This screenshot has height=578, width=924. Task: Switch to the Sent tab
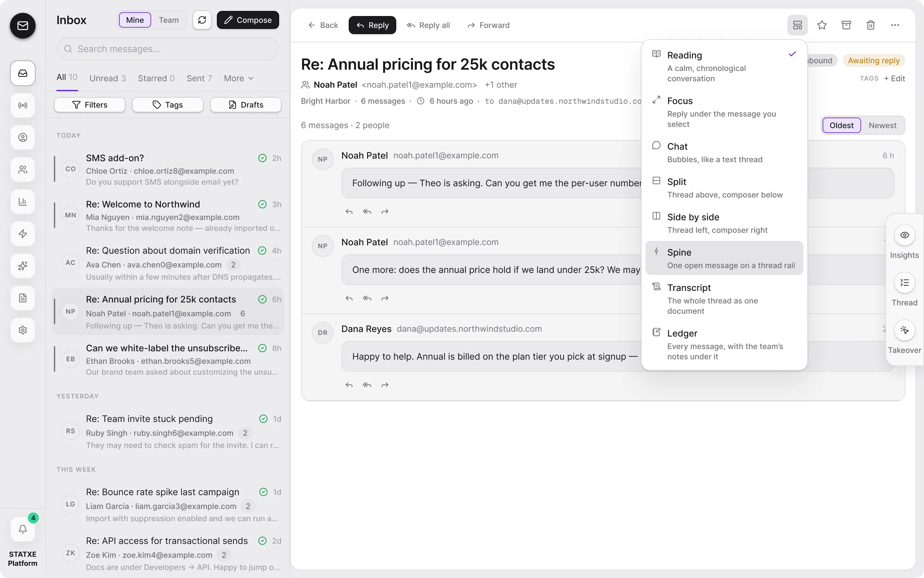click(199, 78)
